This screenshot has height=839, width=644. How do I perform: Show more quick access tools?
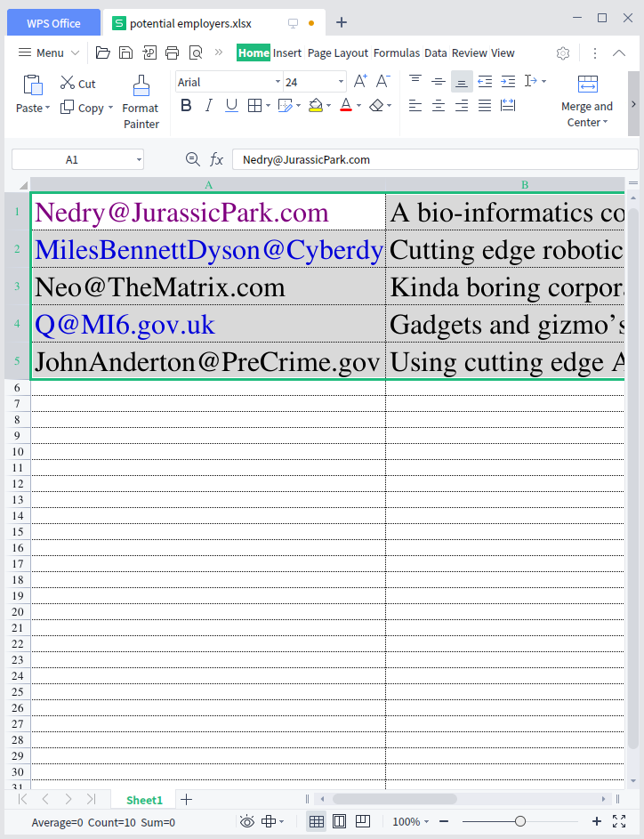(x=218, y=52)
